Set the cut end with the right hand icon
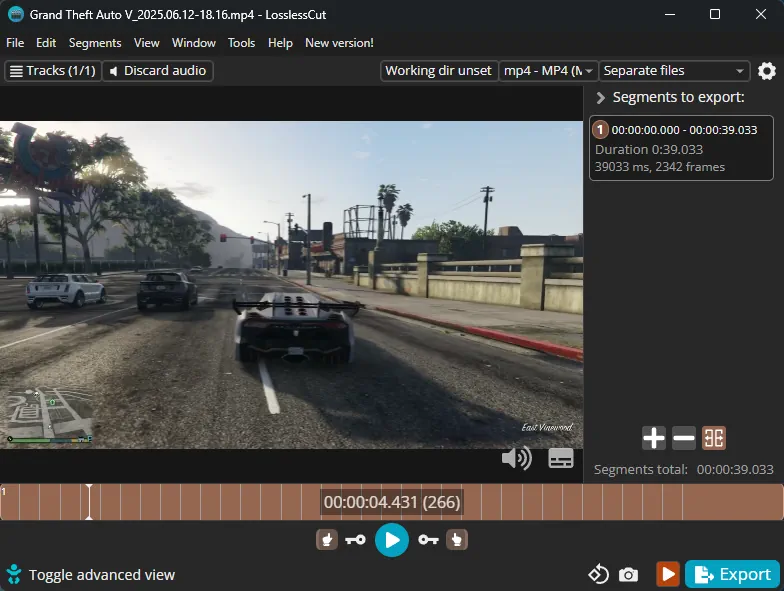This screenshot has height=591, width=784. pos(456,540)
